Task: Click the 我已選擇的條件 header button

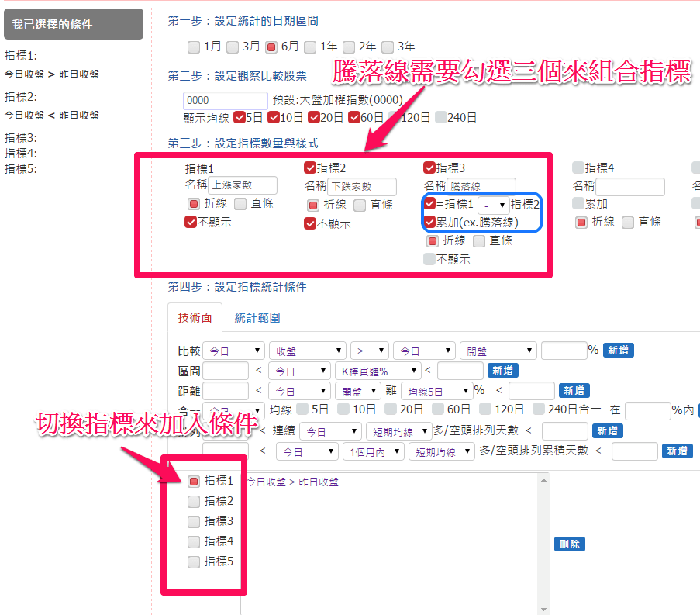Action: 74,24
